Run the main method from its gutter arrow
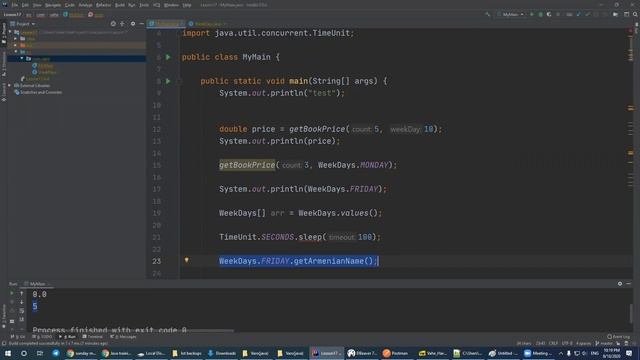Viewport: 640px width, 360px height. 168,81
